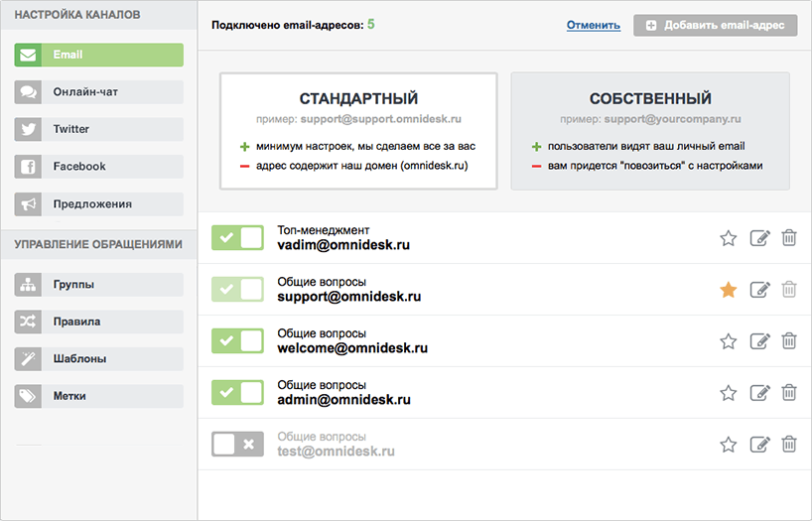Screen dimensions: 812x521
Task: Open the Предложения section
Action: click(x=99, y=204)
